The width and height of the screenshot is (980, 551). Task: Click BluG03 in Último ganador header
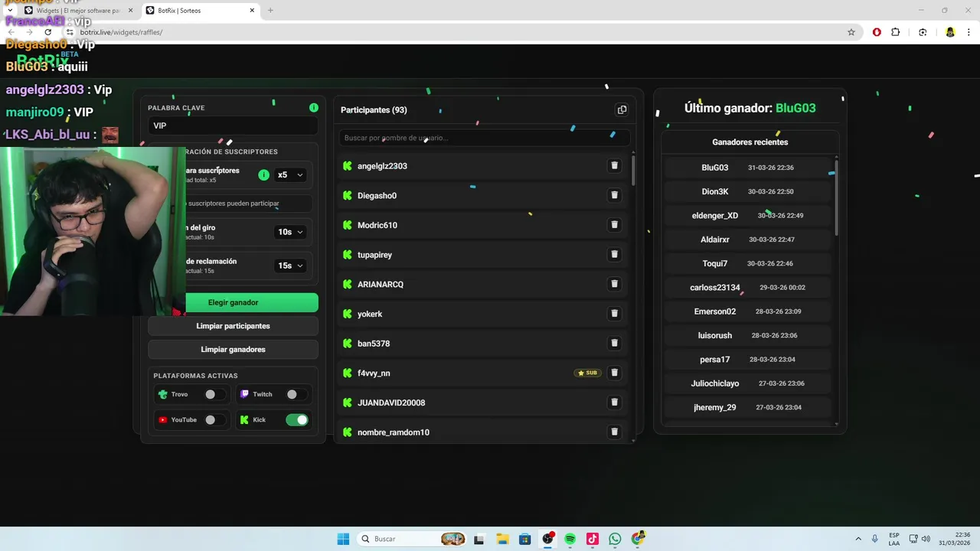point(795,108)
